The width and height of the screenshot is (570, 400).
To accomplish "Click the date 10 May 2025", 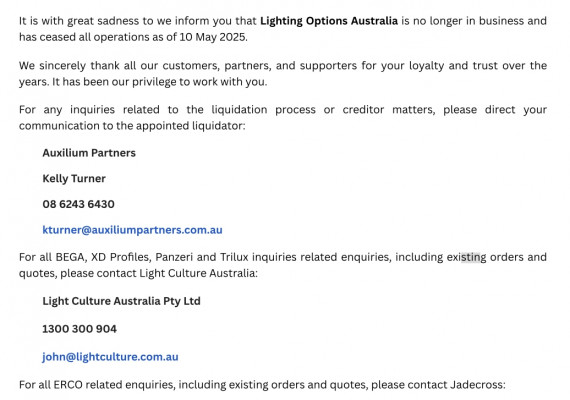I will click(213, 37).
